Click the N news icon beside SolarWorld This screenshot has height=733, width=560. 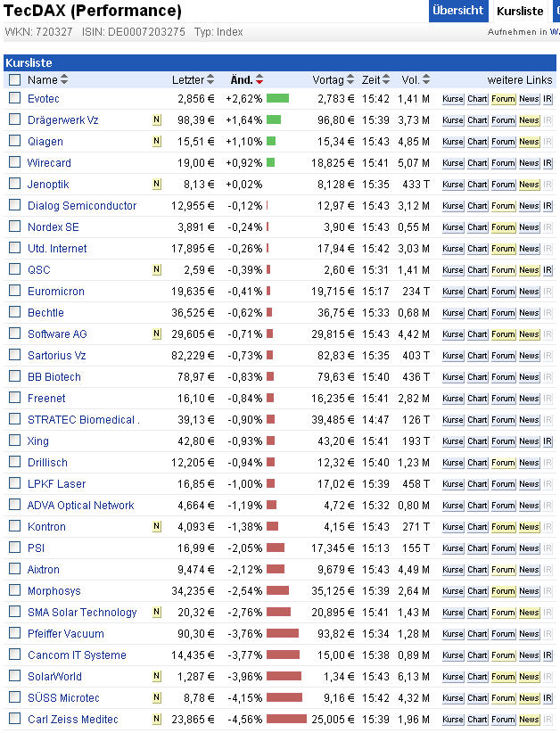pyautogui.click(x=157, y=677)
